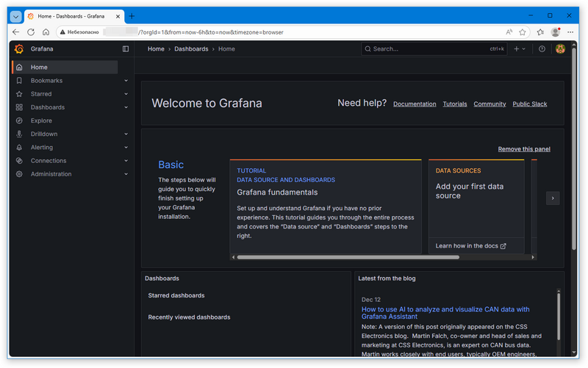This screenshot has width=588, height=368.
Task: Open the browser favorites list icon
Action: [x=540, y=32]
